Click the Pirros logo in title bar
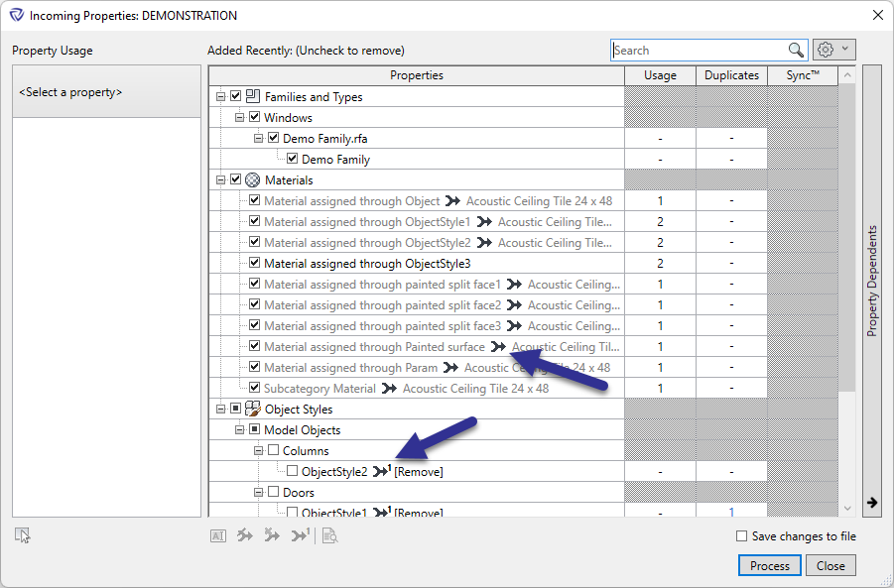Viewport: 894px width, 588px height. [17, 15]
